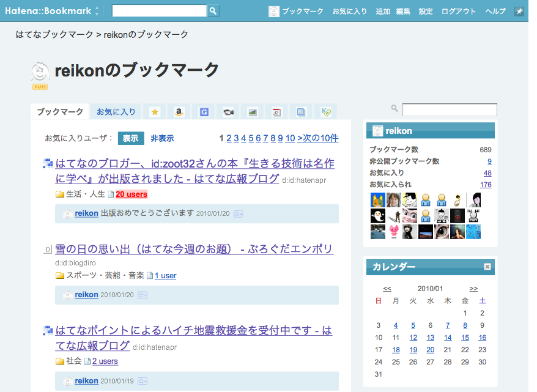537x392 pixels.
Task: Click the favicon beside 雪の日の思い出 entry
Action: (48, 250)
